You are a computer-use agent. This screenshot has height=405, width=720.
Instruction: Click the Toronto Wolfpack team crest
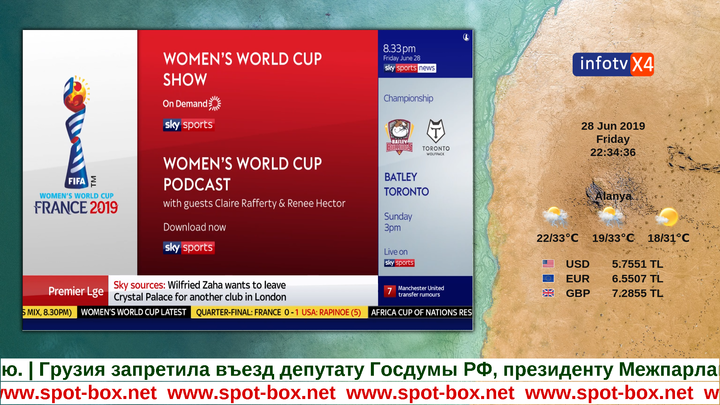pyautogui.click(x=436, y=137)
